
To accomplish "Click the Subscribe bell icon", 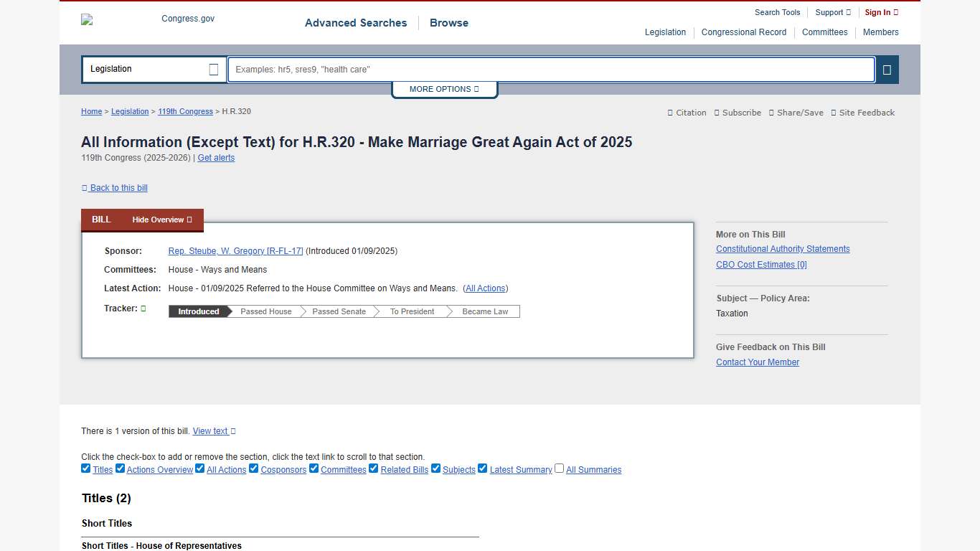I will [x=718, y=113].
